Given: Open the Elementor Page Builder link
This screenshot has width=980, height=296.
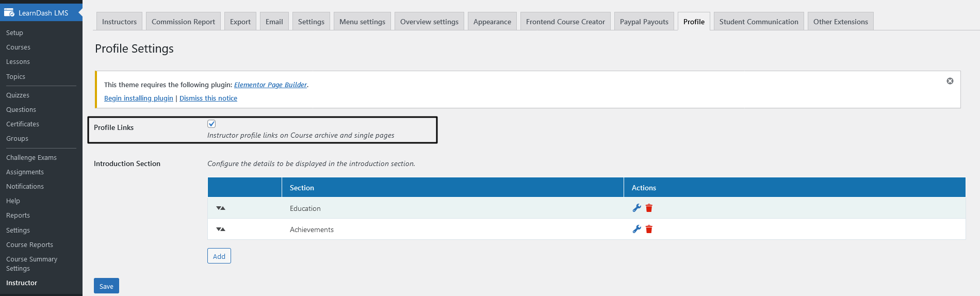Looking at the screenshot, I should (x=270, y=85).
